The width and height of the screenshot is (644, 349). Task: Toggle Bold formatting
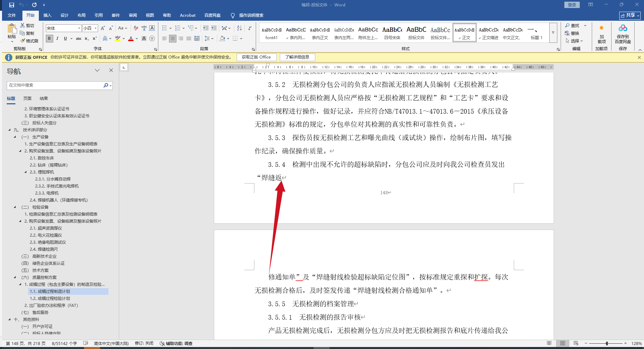(50, 39)
